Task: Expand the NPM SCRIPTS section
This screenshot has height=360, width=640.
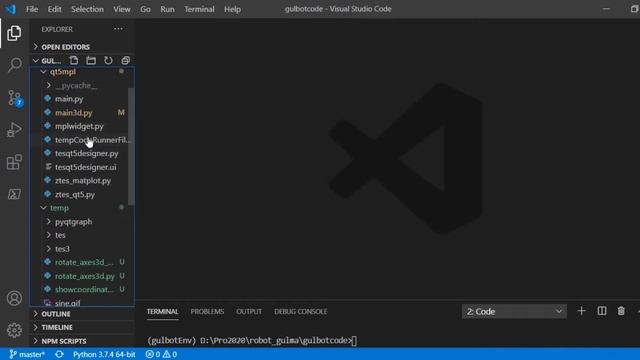Action: tap(82, 341)
